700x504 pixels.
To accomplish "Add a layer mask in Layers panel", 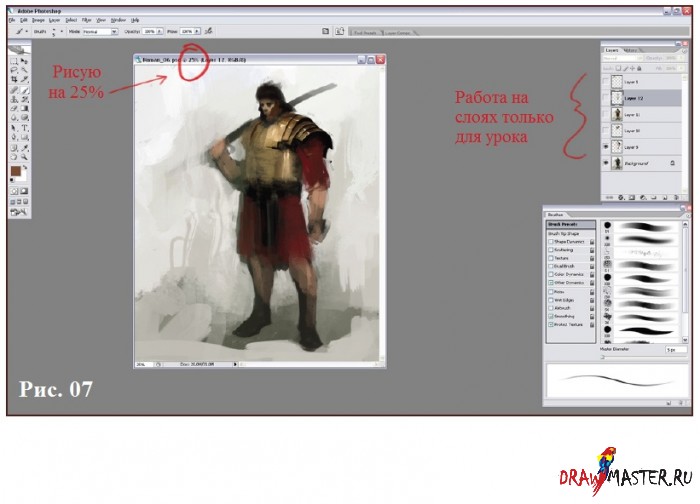I will click(x=632, y=197).
